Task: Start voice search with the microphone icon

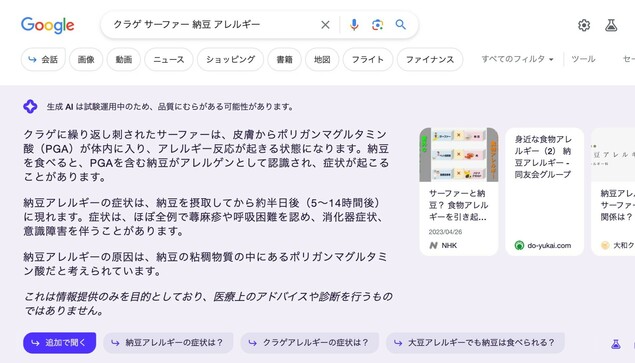Action: pyautogui.click(x=354, y=25)
